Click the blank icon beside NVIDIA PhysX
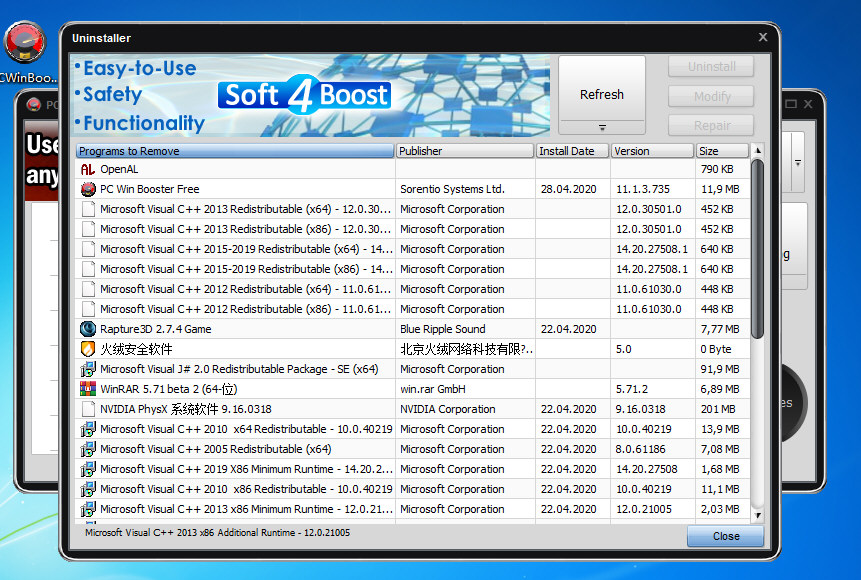Viewport: 861px width, 580px height. click(88, 409)
